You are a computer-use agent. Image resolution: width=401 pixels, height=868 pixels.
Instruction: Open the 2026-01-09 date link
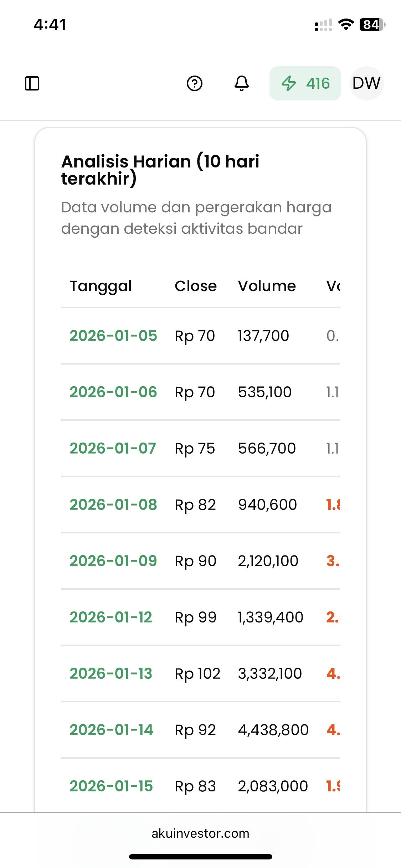pyautogui.click(x=113, y=561)
